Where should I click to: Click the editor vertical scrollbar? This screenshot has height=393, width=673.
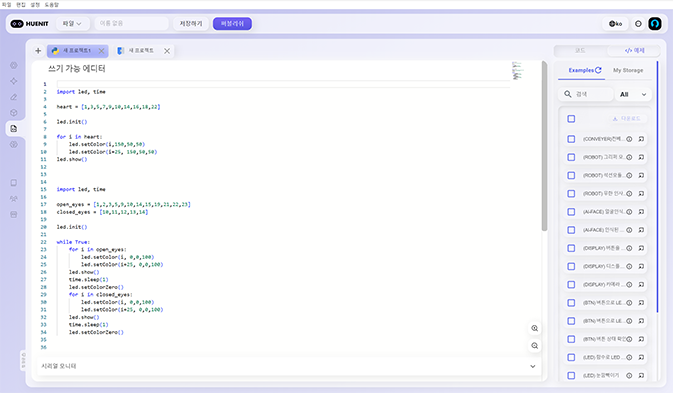[x=544, y=146]
